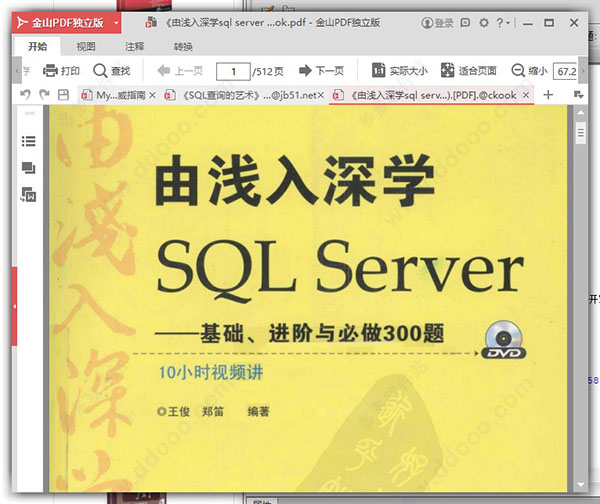Switch to the My...威指南 document tab
Viewport: 600px width, 504px height.
pyautogui.click(x=114, y=95)
